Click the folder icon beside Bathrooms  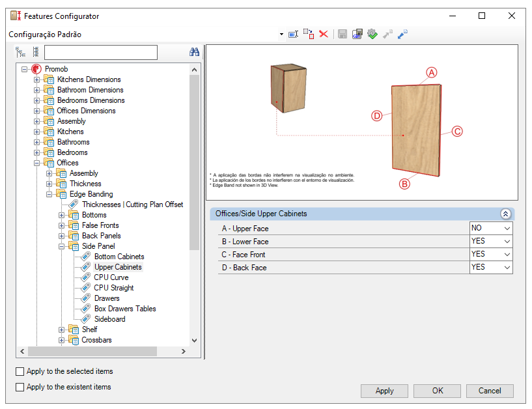49,142
